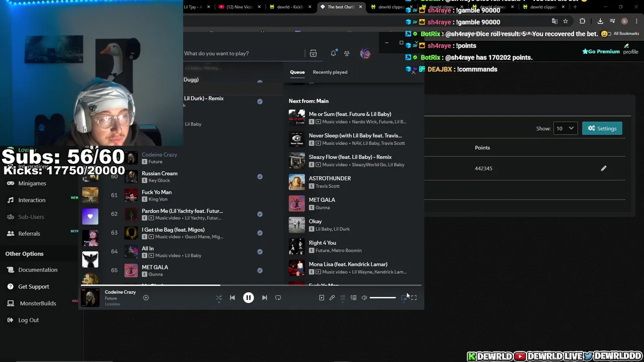This screenshot has height=362, width=644.
Task: Open the browser extensions puzzle icon
Action: click(583, 21)
